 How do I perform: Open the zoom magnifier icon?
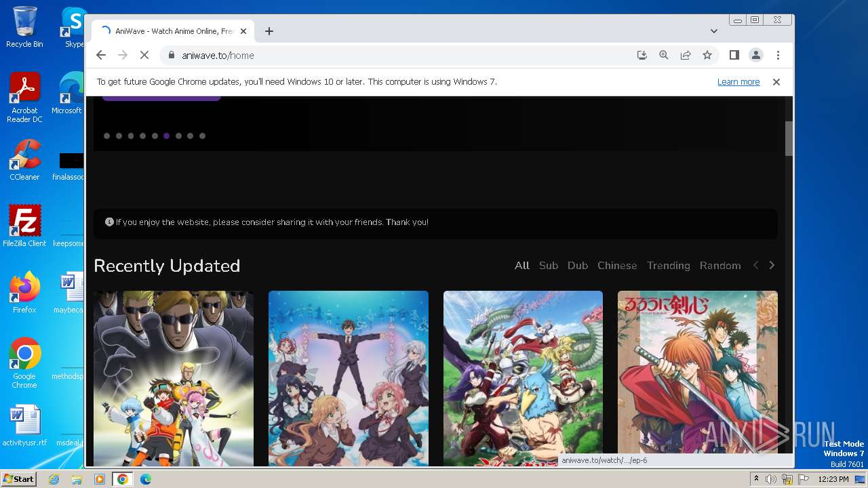click(664, 56)
